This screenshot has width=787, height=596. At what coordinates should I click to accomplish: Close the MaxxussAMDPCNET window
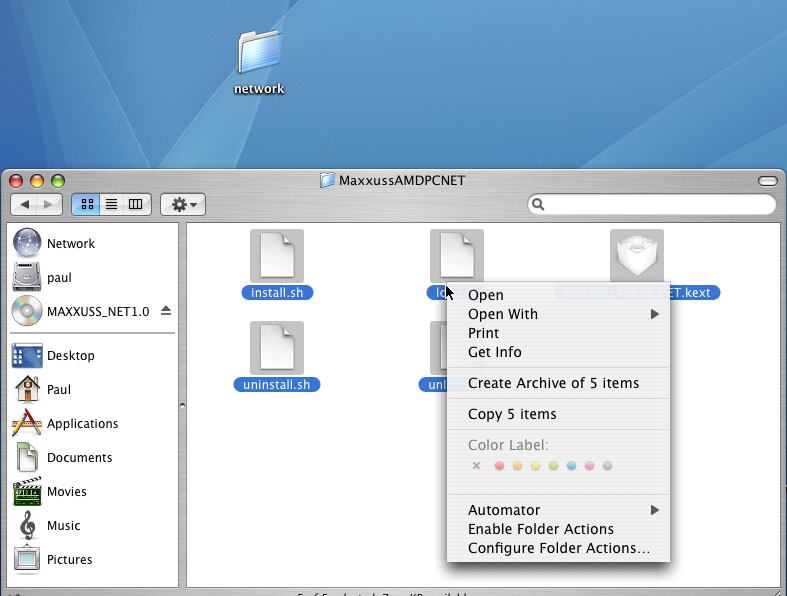coord(16,181)
